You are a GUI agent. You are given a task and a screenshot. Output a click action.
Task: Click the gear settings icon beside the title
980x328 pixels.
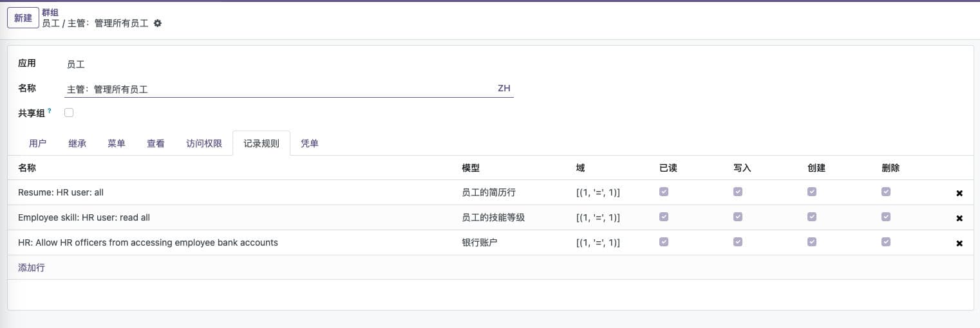(x=158, y=23)
